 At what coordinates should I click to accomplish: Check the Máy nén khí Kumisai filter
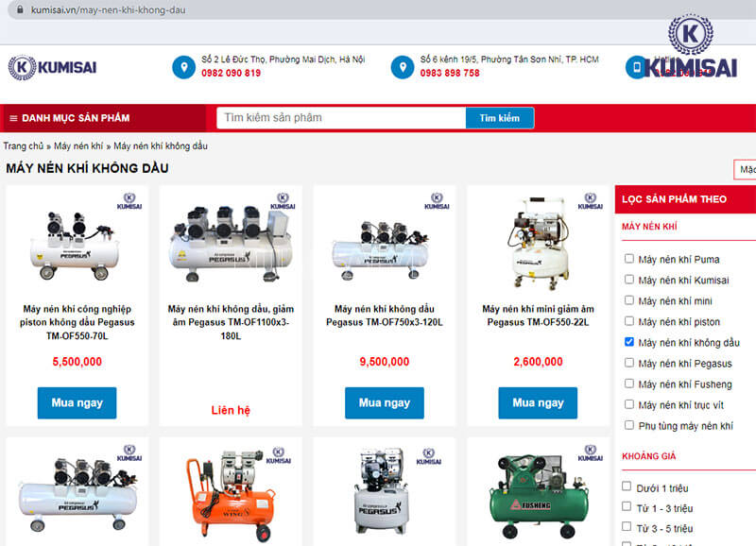[628, 280]
